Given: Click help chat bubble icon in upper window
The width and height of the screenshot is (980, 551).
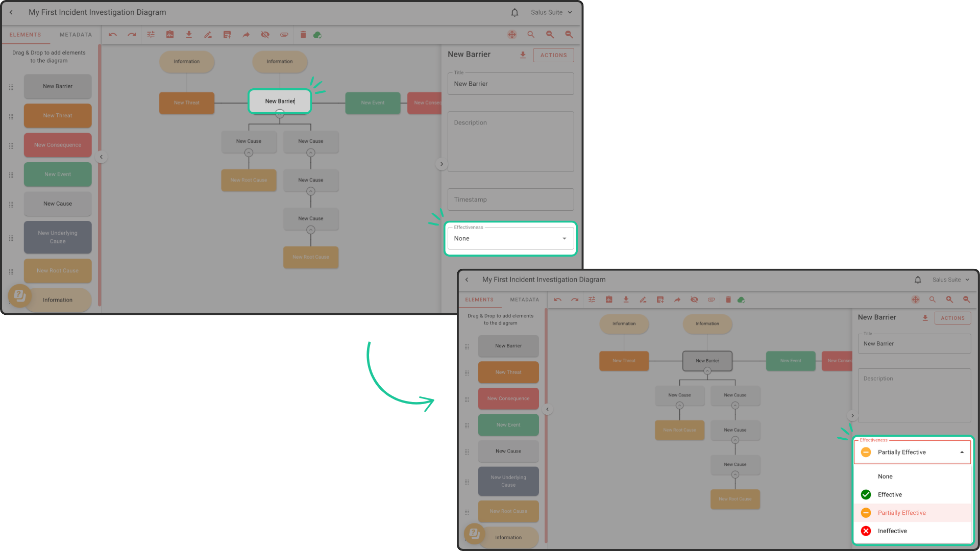Looking at the screenshot, I should (x=19, y=295).
